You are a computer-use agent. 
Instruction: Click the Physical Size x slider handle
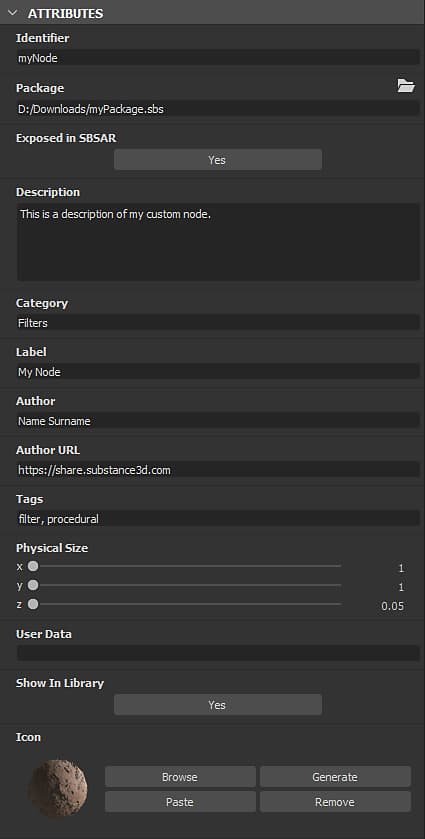pyautogui.click(x=33, y=566)
